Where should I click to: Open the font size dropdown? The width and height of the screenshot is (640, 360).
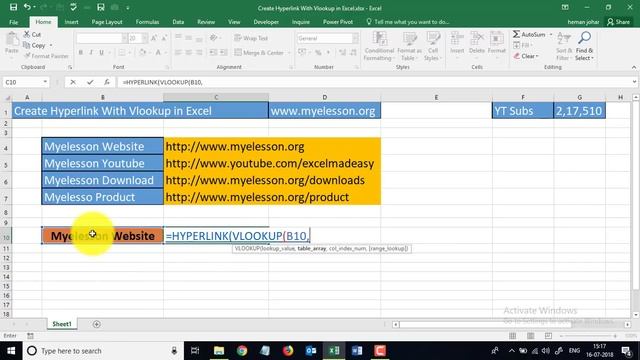click(x=144, y=38)
